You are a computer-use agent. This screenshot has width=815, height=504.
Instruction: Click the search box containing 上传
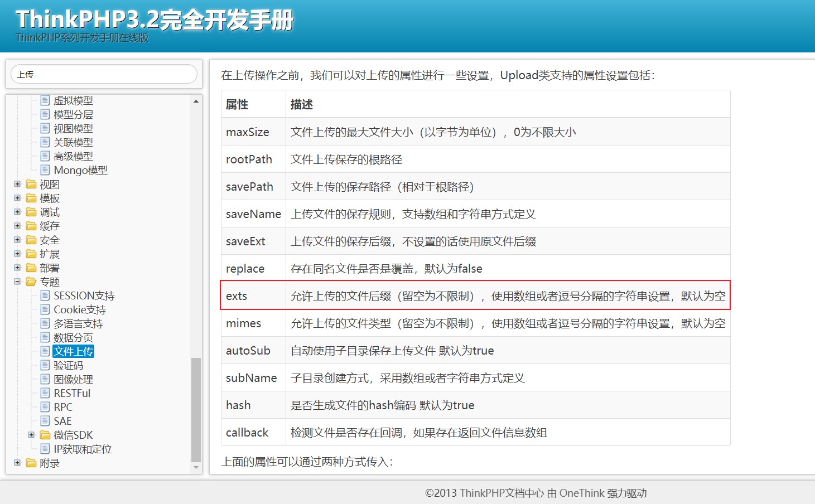tap(104, 74)
